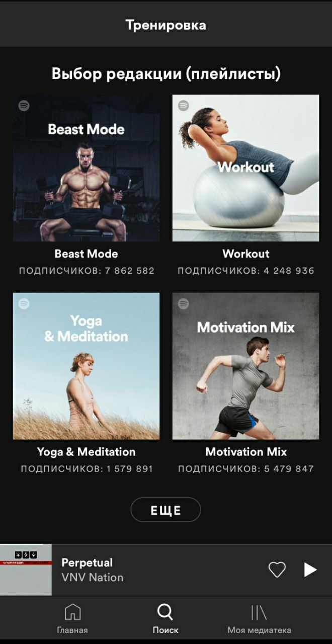This screenshot has height=644, width=332.
Task: Open the Главная home tab icon
Action: point(72,612)
